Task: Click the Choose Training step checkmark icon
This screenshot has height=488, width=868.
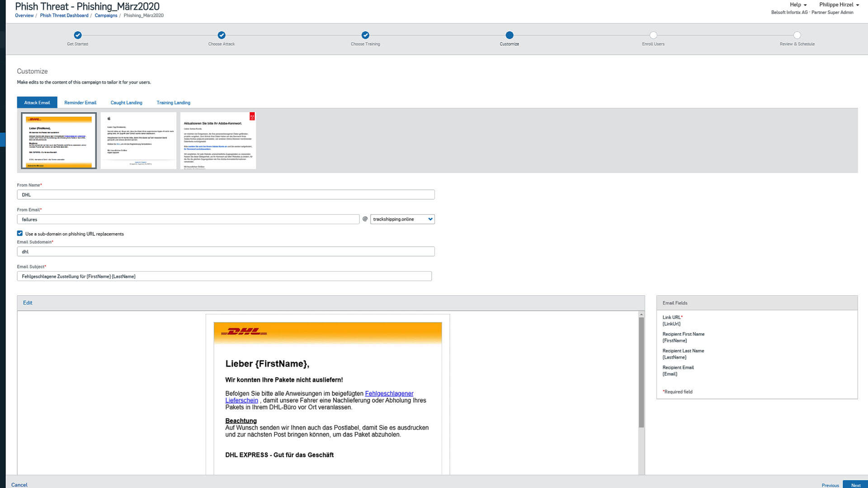Action: (365, 35)
